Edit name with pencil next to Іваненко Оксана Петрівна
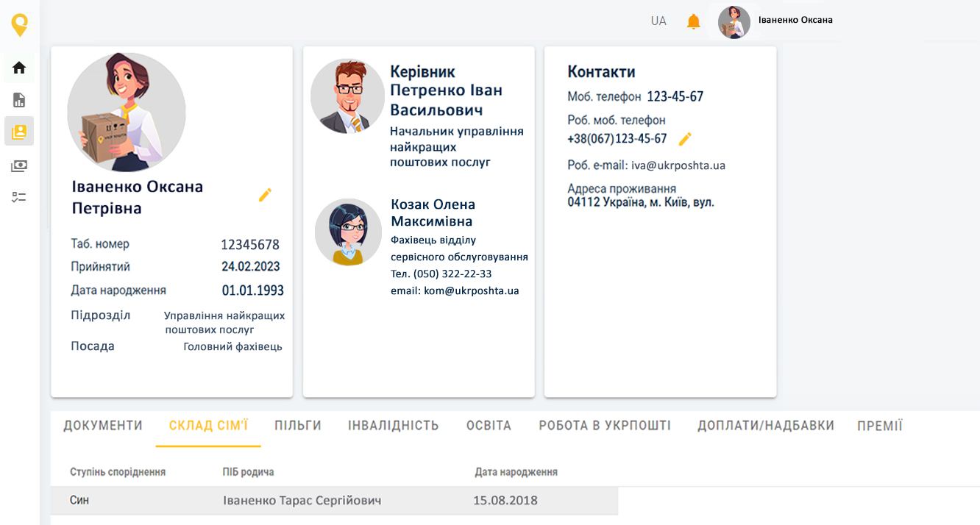This screenshot has height=525, width=980. 265,195
